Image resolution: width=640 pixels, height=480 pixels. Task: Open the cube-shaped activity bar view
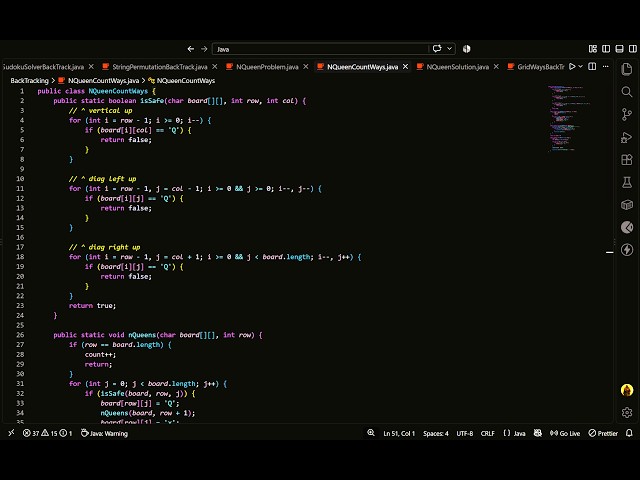click(x=627, y=204)
